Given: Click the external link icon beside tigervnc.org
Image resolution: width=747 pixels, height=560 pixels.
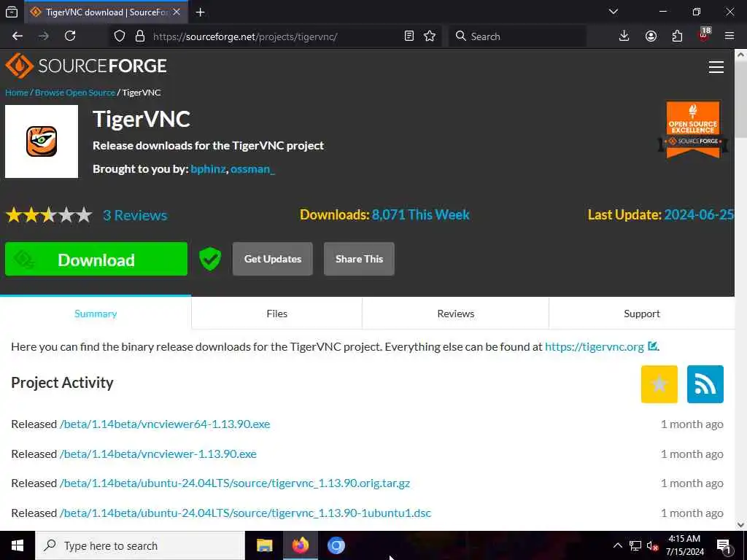Looking at the screenshot, I should click(x=653, y=346).
